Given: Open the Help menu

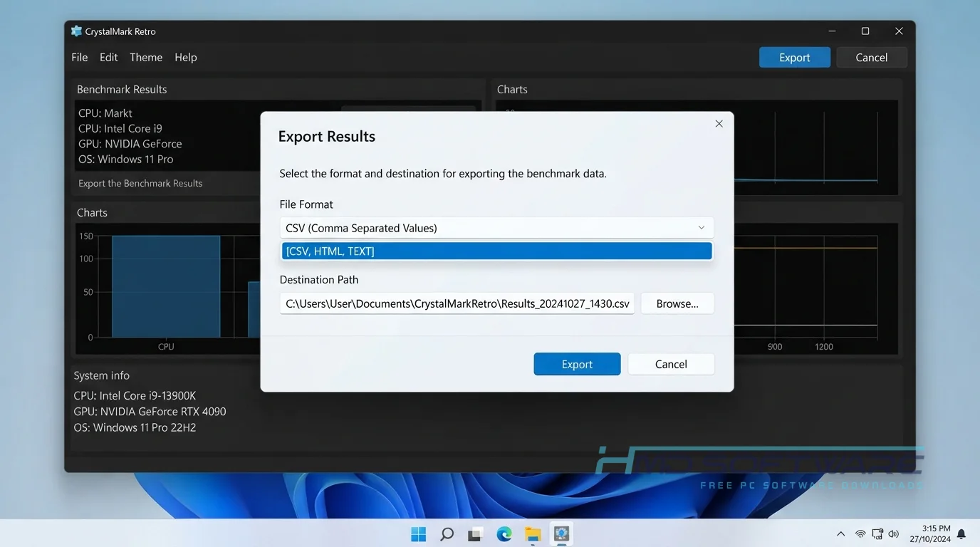Looking at the screenshot, I should [x=186, y=58].
